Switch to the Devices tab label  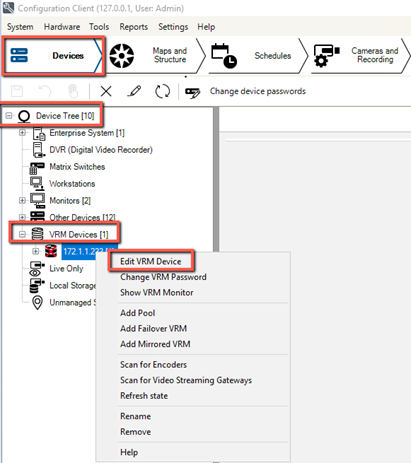(68, 56)
